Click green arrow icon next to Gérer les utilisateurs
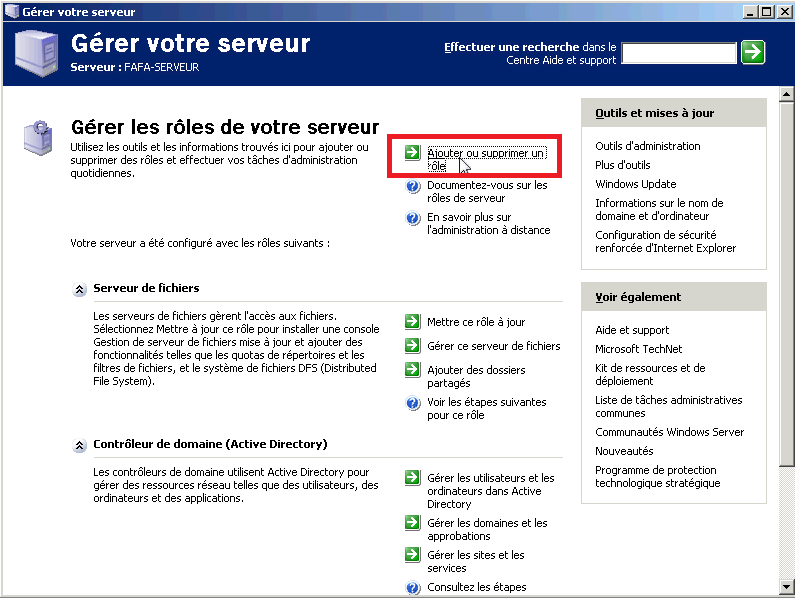795x598 pixels. point(413,477)
